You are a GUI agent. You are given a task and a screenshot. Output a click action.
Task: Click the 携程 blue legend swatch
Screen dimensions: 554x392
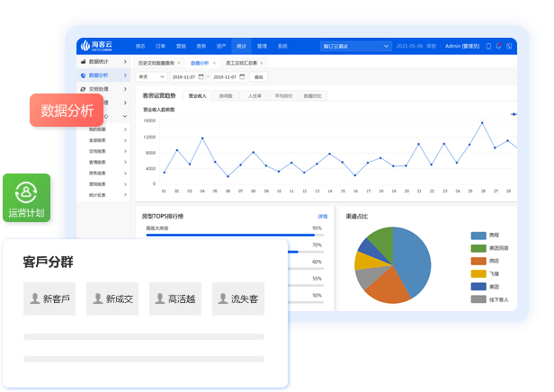tap(478, 234)
